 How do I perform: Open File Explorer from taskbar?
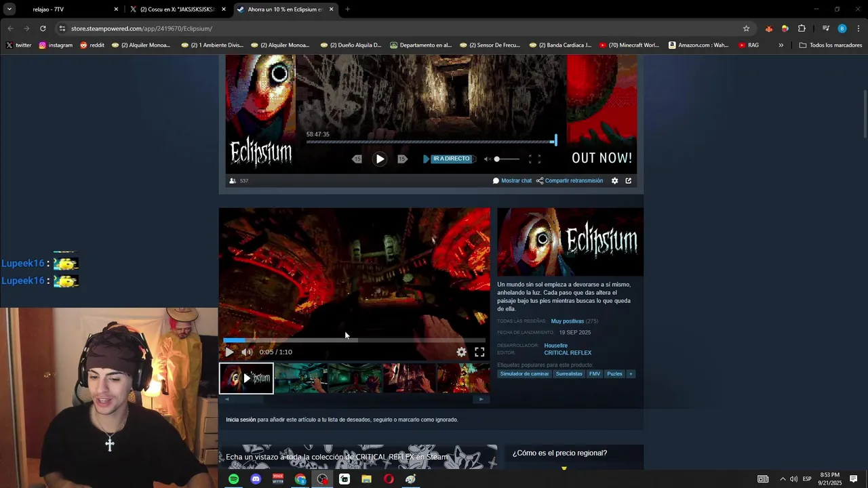[366, 479]
